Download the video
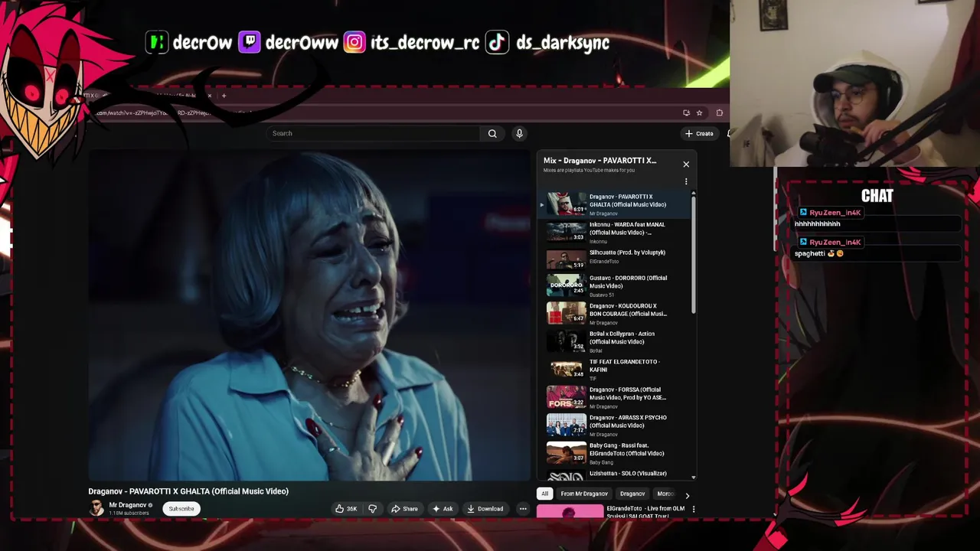This screenshot has height=551, width=980. point(485,508)
